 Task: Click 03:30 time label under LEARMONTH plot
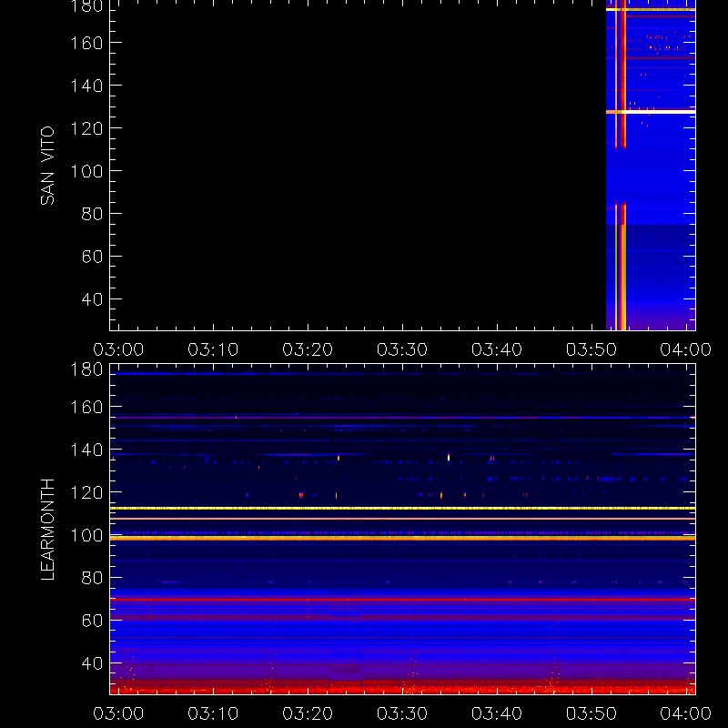[x=402, y=713]
